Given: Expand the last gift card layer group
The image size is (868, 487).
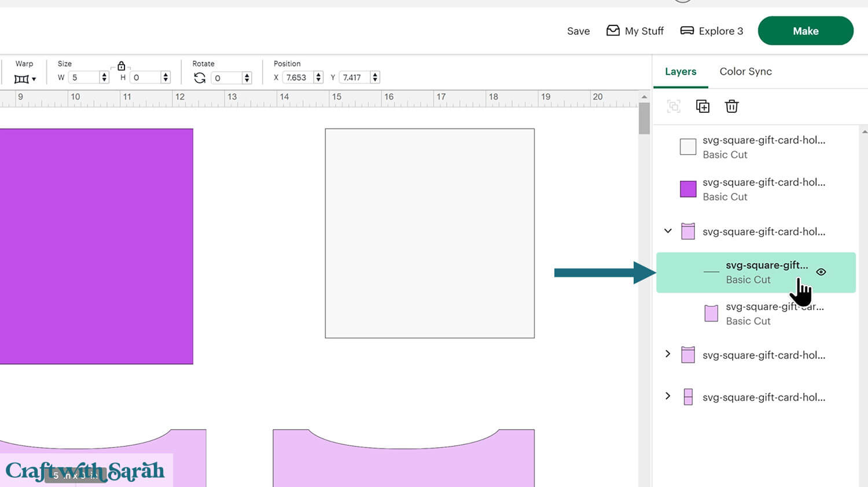Looking at the screenshot, I should coord(668,396).
